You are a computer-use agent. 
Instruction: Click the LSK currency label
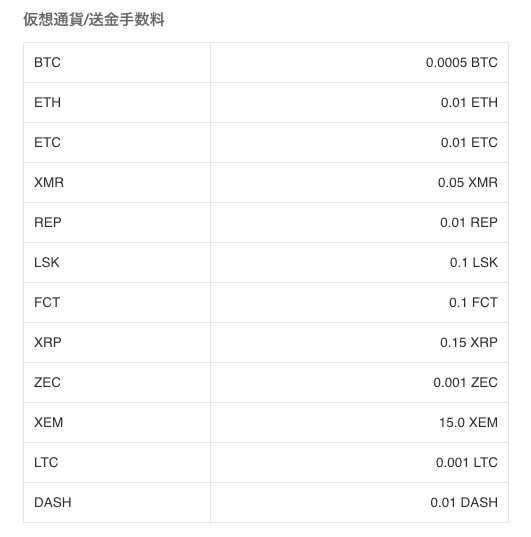point(47,263)
